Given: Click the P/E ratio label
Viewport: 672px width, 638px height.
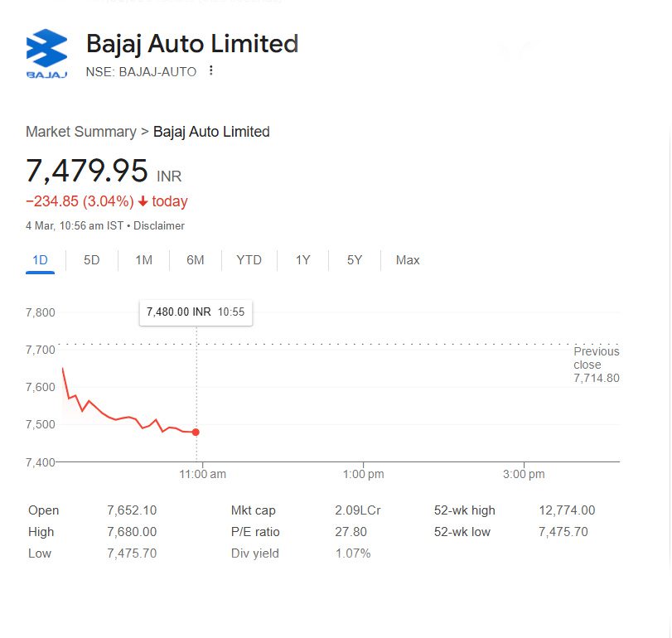Looking at the screenshot, I should 255,532.
